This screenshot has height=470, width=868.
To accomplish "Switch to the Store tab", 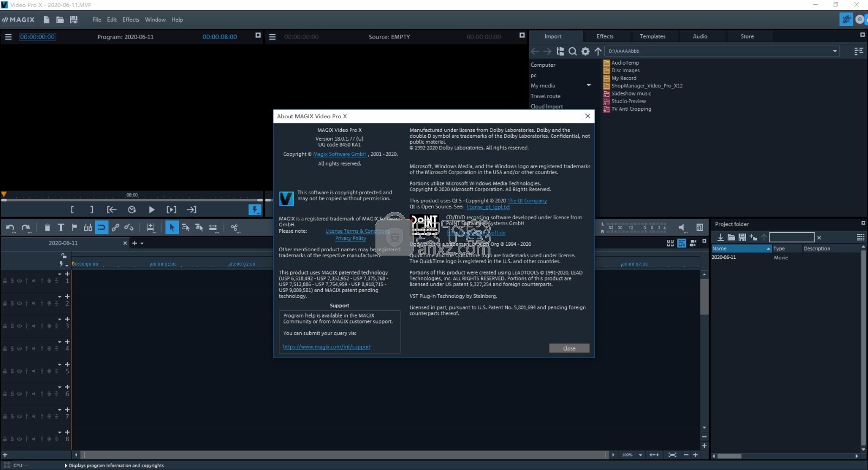I will coord(747,36).
